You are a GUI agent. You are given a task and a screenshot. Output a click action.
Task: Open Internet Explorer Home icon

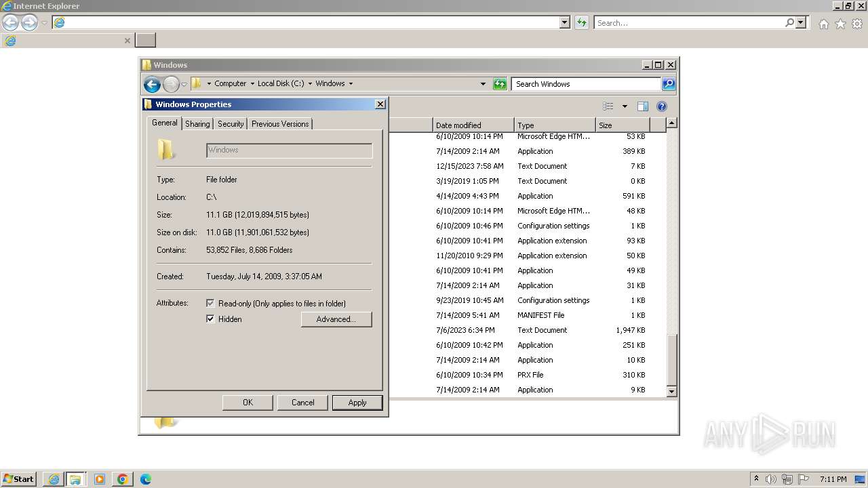823,24
